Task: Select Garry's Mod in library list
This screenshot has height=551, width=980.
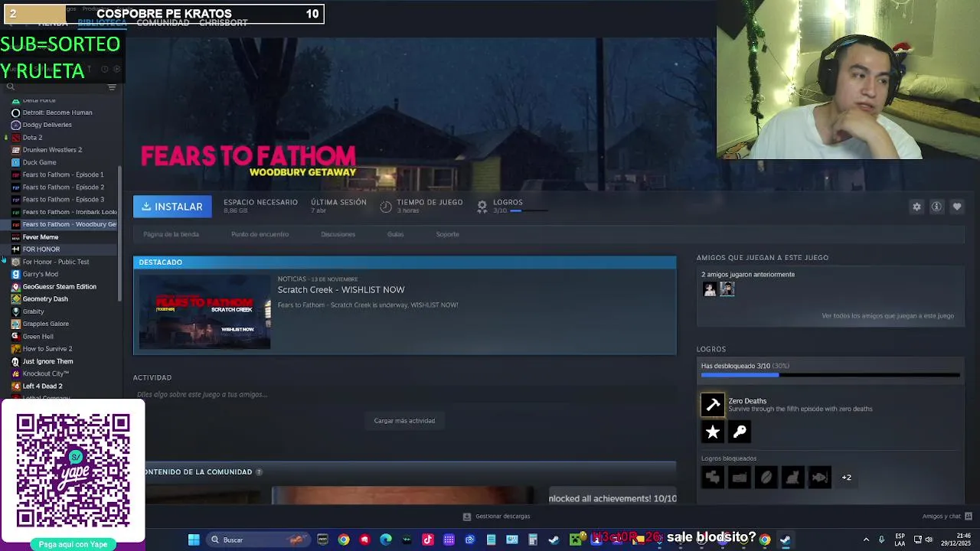Action: tap(41, 274)
